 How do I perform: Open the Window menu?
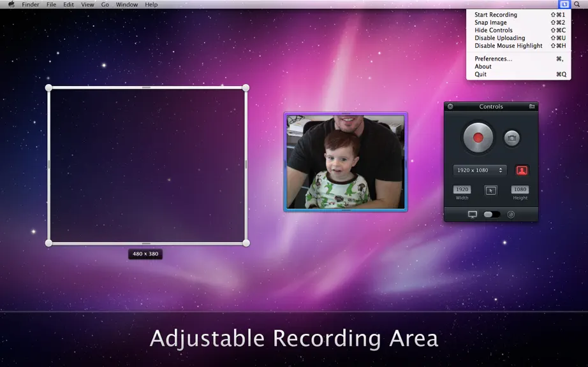pyautogui.click(x=127, y=4)
